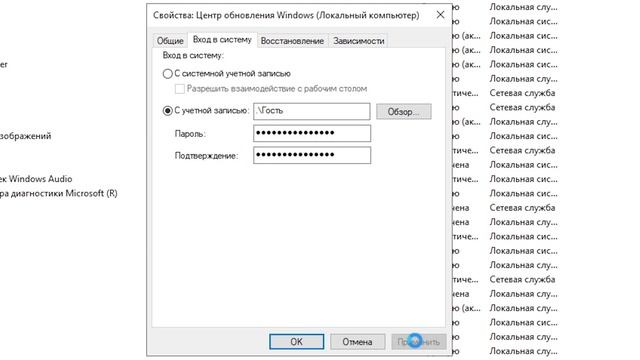
Task: Click the Применить button
Action: point(418,342)
